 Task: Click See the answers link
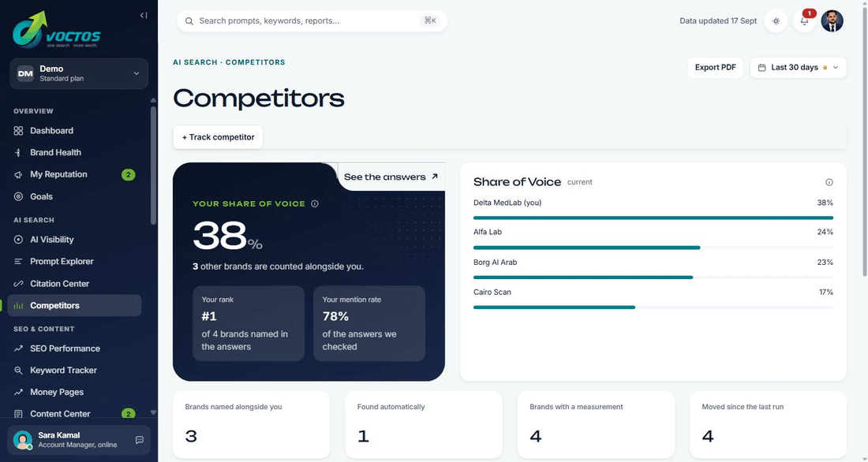pos(391,177)
